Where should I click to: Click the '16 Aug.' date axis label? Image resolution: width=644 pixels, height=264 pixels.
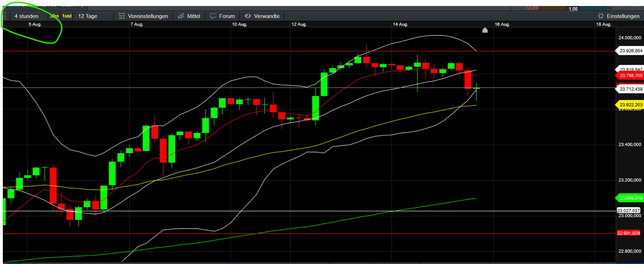point(502,24)
